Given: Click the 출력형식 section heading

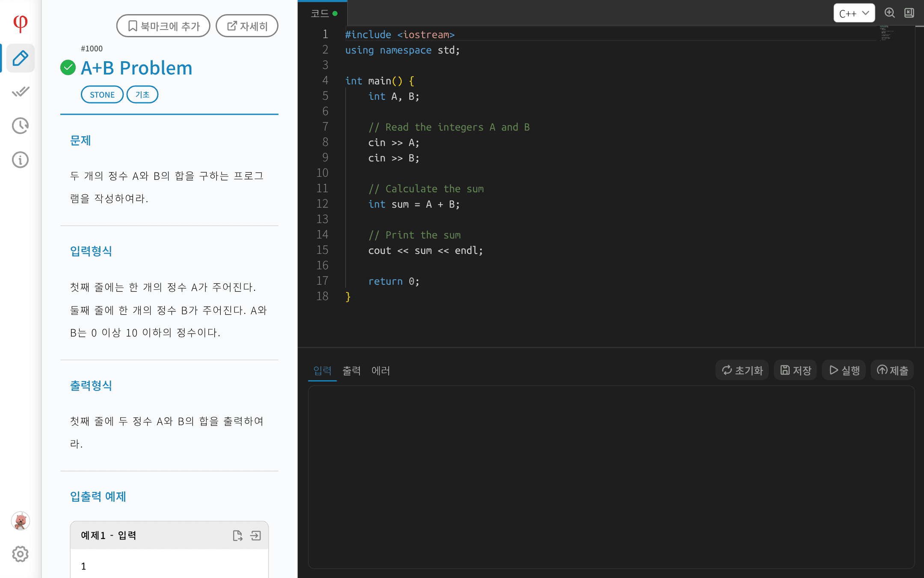Looking at the screenshot, I should [x=91, y=385].
